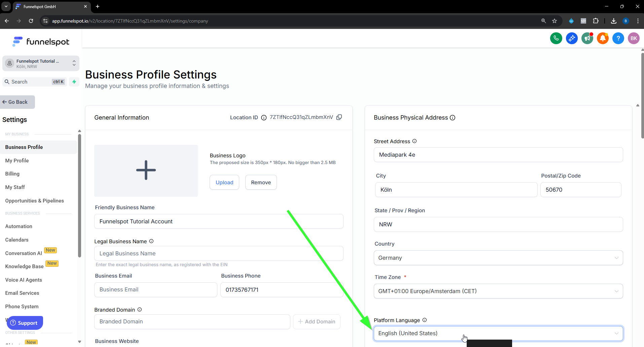Click the sidebar scroll up arrow
The height and width of the screenshot is (347, 644).
pyautogui.click(x=79, y=131)
